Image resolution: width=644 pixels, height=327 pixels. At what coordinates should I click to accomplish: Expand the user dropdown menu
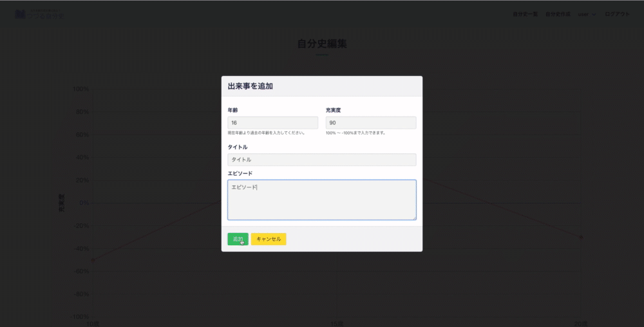pos(587,14)
